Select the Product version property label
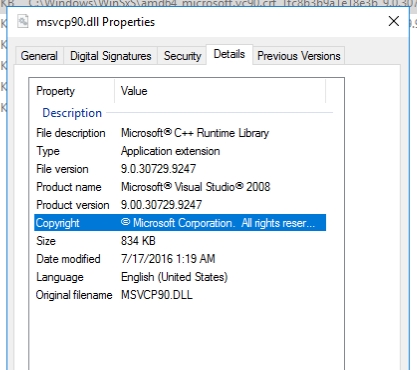This screenshot has height=370, width=417. coord(73,205)
